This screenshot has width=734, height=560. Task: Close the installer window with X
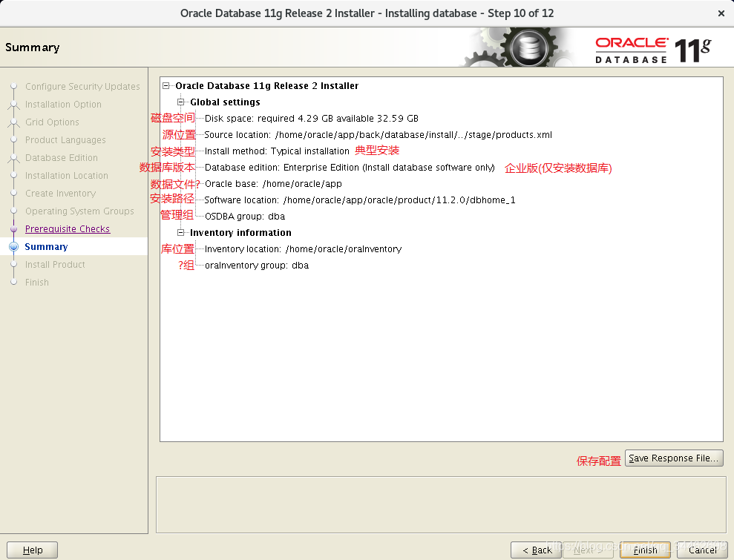pyautogui.click(x=721, y=13)
